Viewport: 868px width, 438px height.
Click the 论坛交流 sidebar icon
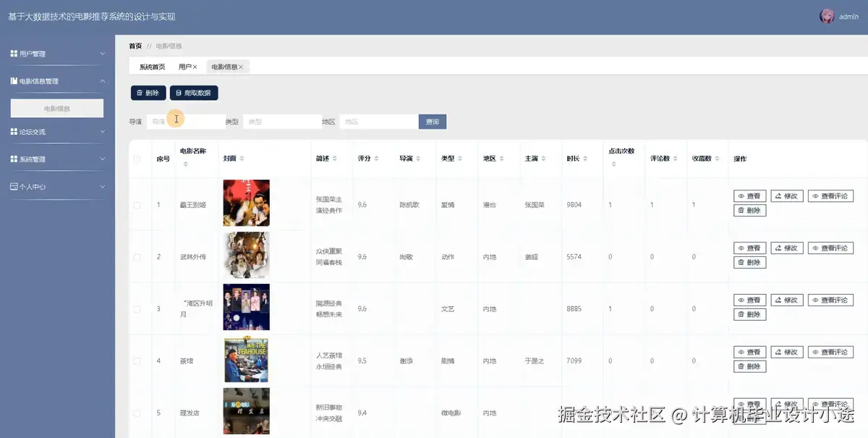tap(13, 132)
